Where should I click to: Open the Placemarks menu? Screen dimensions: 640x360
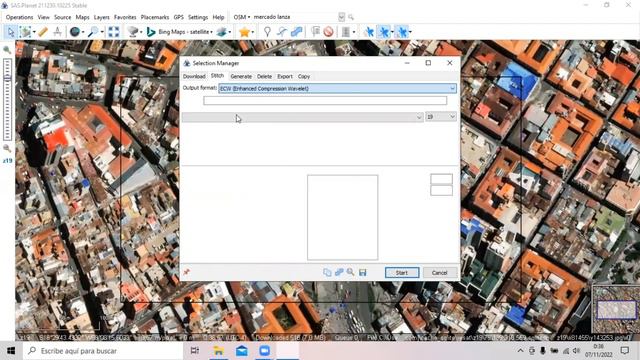point(155,17)
